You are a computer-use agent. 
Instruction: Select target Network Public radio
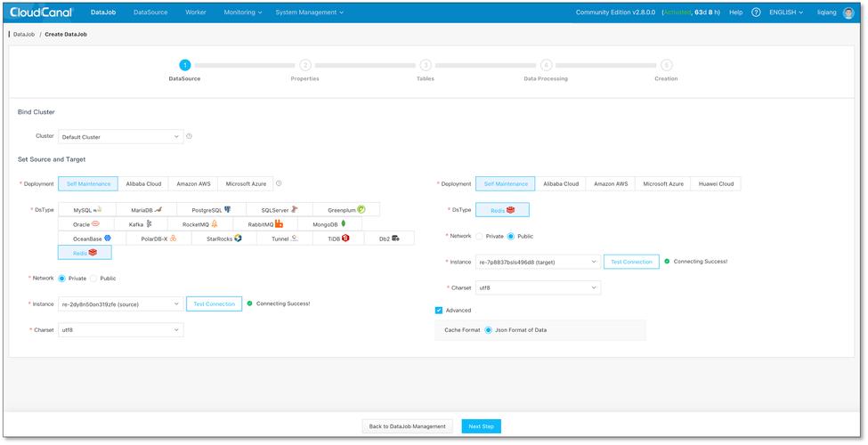click(x=510, y=237)
